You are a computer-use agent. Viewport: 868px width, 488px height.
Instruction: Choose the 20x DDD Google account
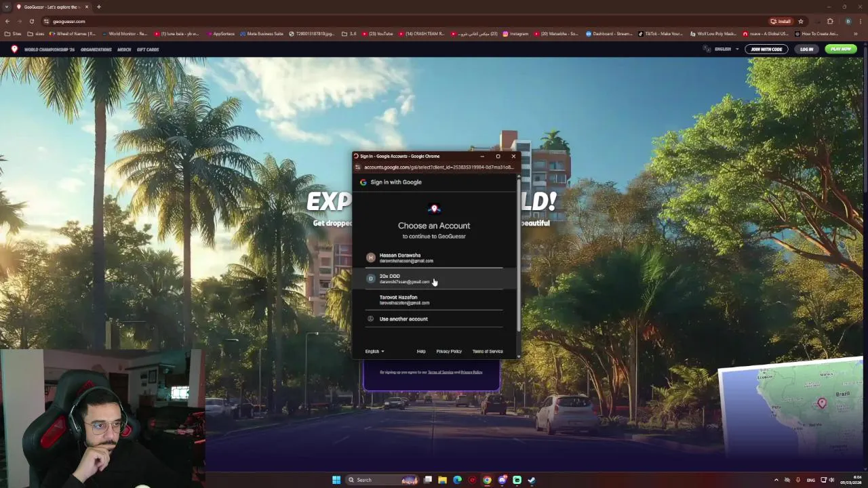(434, 279)
